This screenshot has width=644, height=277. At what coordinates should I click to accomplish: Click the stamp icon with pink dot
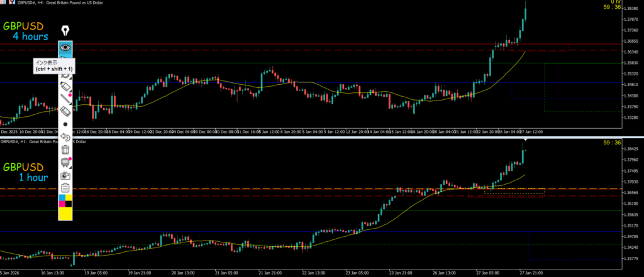[x=65, y=163]
